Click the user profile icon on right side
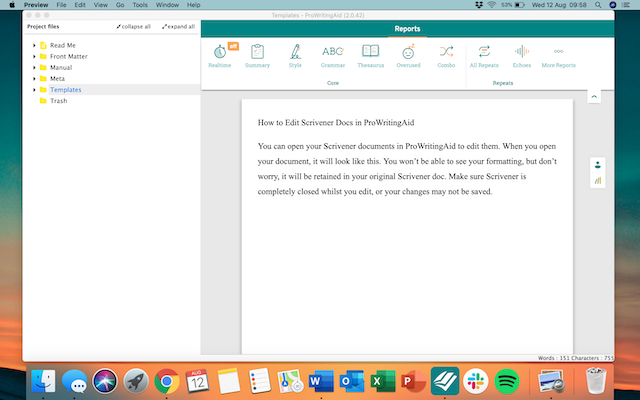The image size is (640, 400). pyautogui.click(x=598, y=165)
